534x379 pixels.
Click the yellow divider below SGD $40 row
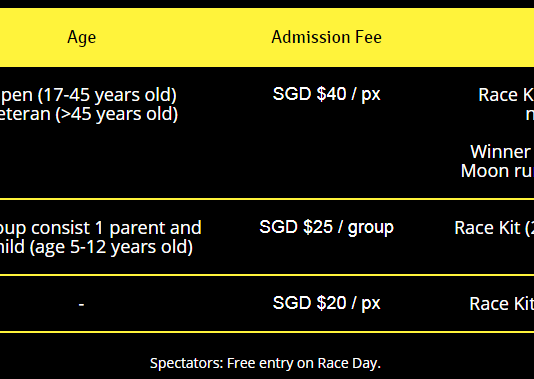(267, 199)
